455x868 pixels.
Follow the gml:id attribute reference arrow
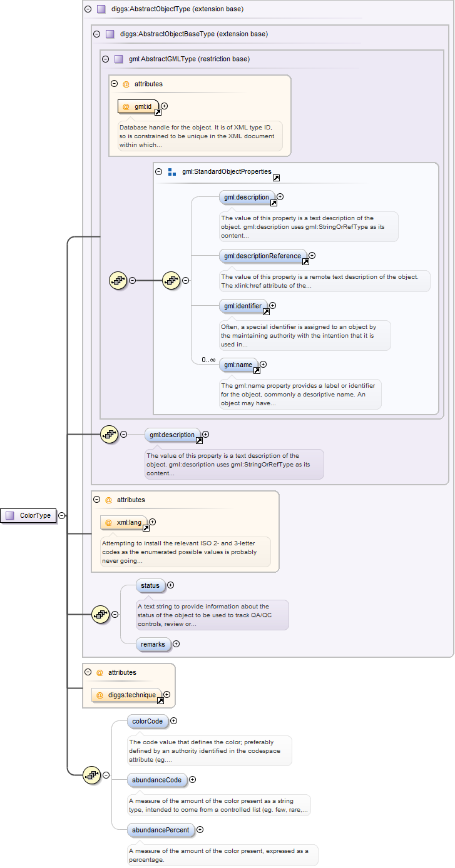pos(158,113)
